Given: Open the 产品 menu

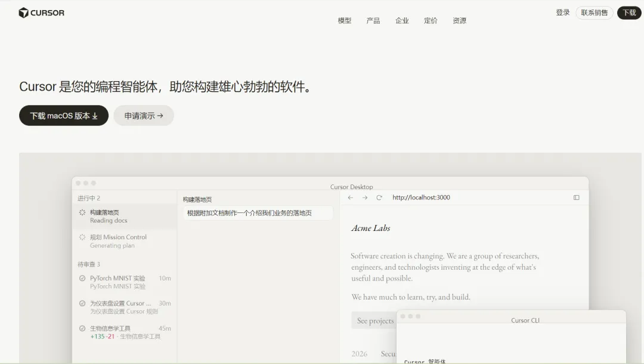Looking at the screenshot, I should [x=373, y=20].
